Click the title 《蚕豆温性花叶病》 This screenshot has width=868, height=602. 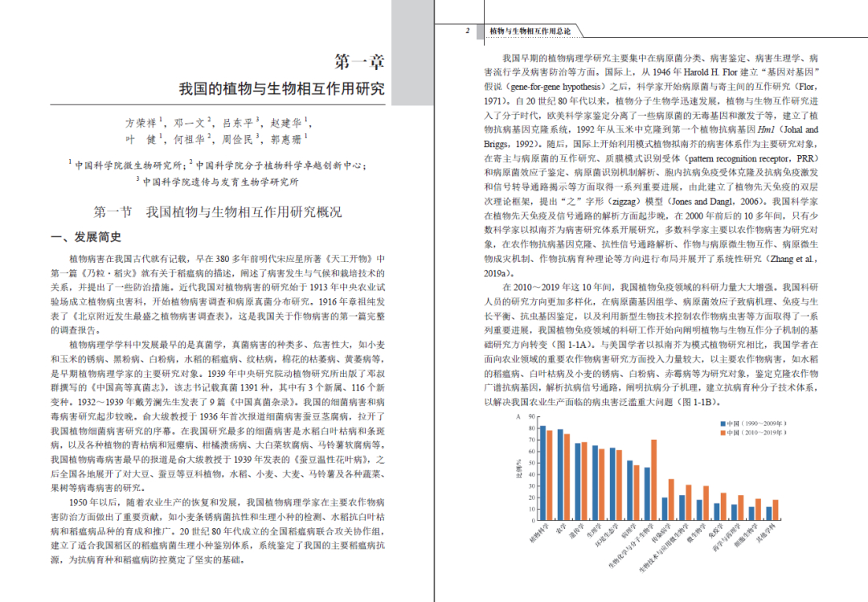(x=334, y=460)
